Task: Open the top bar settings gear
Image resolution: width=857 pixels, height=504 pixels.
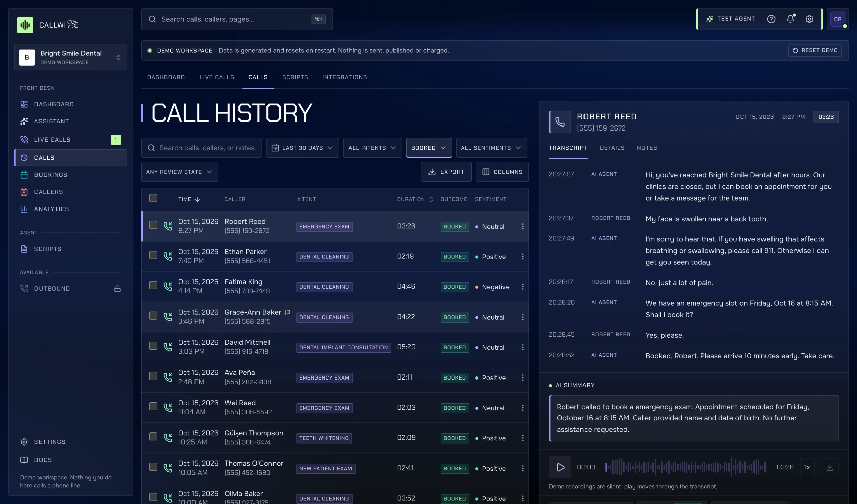Action: (809, 19)
